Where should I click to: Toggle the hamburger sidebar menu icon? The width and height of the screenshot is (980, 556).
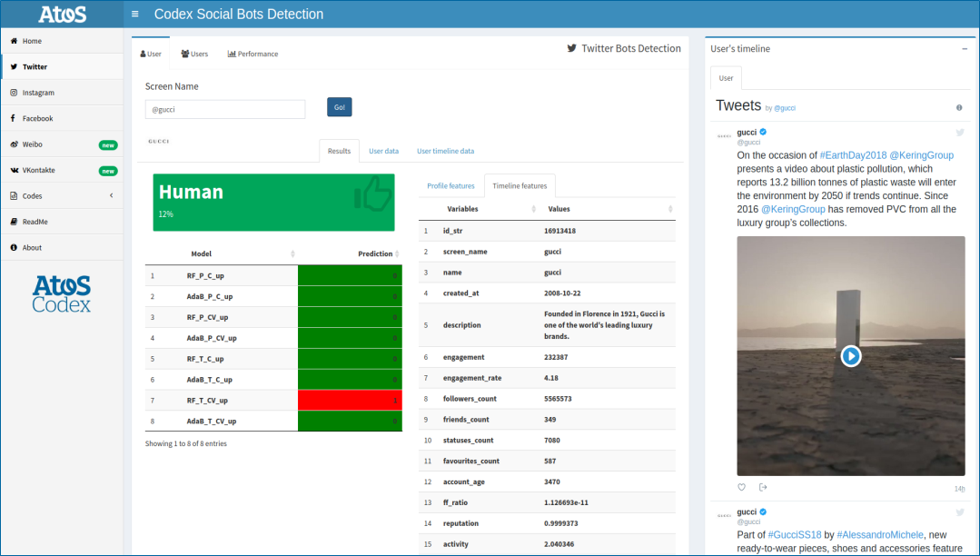click(x=135, y=14)
